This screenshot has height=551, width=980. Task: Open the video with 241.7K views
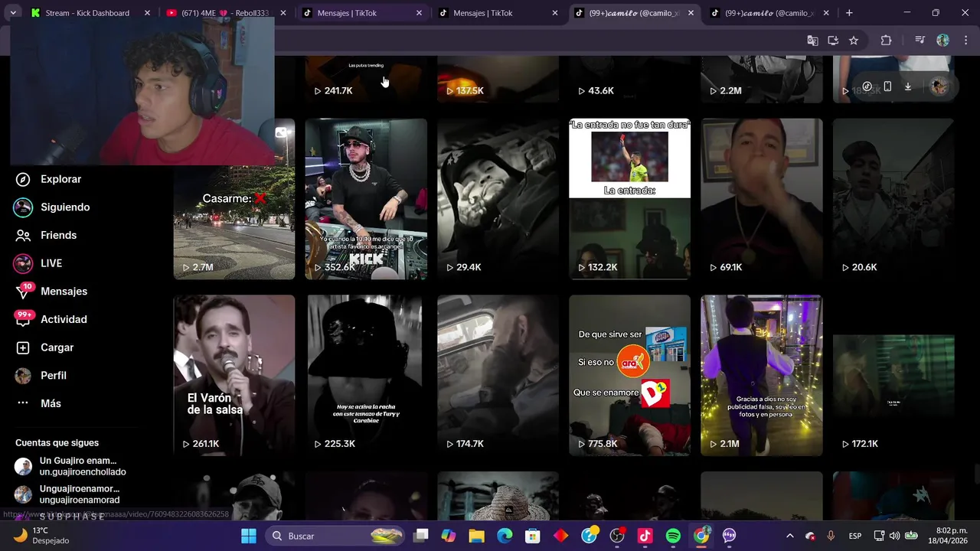click(366, 79)
